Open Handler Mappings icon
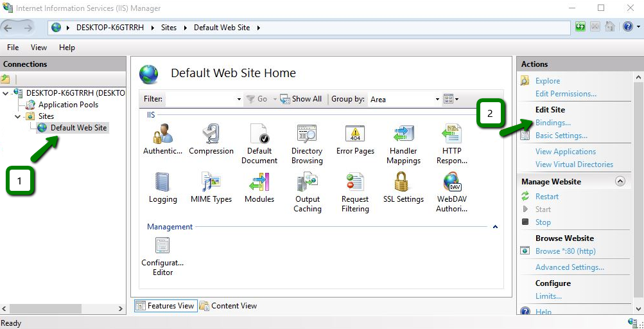This screenshot has width=644, height=329. (403, 135)
